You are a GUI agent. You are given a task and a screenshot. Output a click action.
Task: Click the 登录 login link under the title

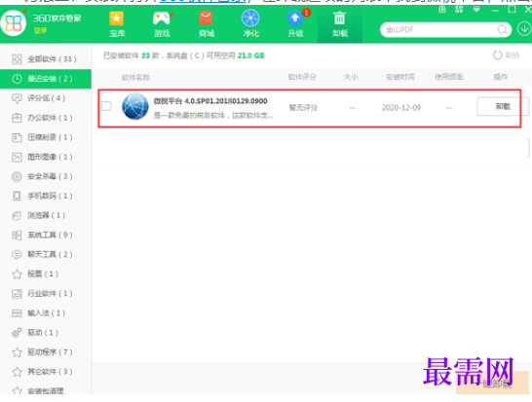pyautogui.click(x=40, y=31)
